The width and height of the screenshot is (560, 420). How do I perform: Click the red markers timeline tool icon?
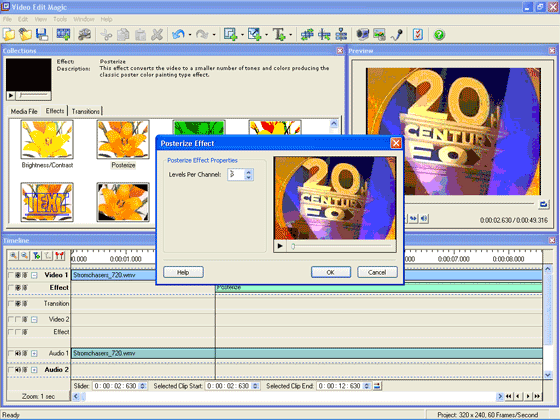[60, 255]
